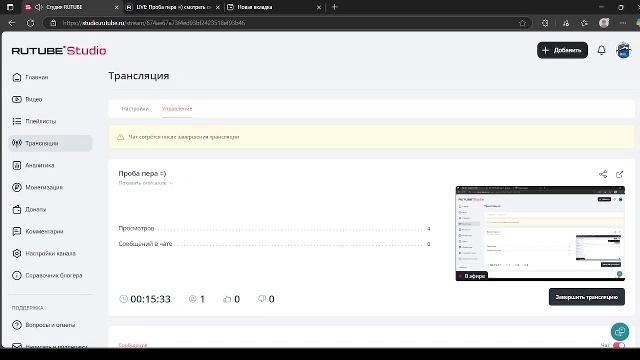Open Вопросы и ответы support item
Image resolution: width=640 pixels, height=360 pixels.
pos(44,325)
